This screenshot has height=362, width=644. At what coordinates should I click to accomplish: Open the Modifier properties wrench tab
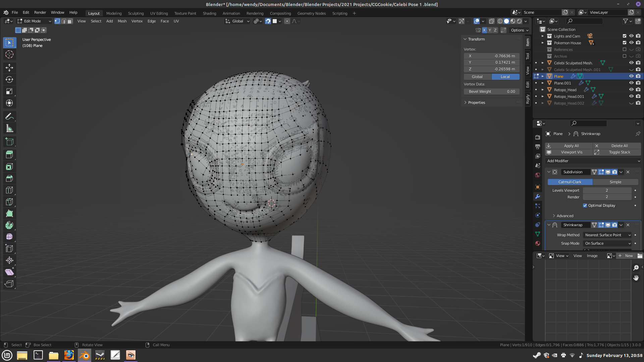pyautogui.click(x=538, y=196)
